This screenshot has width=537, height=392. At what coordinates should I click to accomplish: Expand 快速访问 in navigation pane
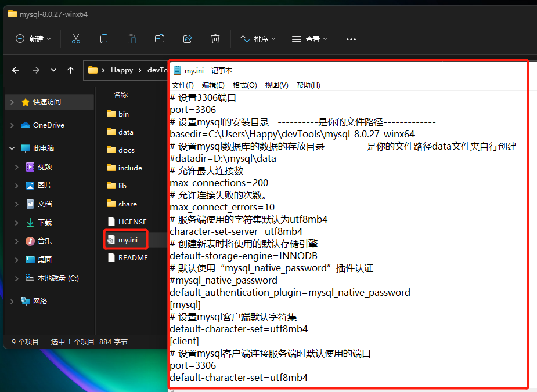tap(12, 102)
